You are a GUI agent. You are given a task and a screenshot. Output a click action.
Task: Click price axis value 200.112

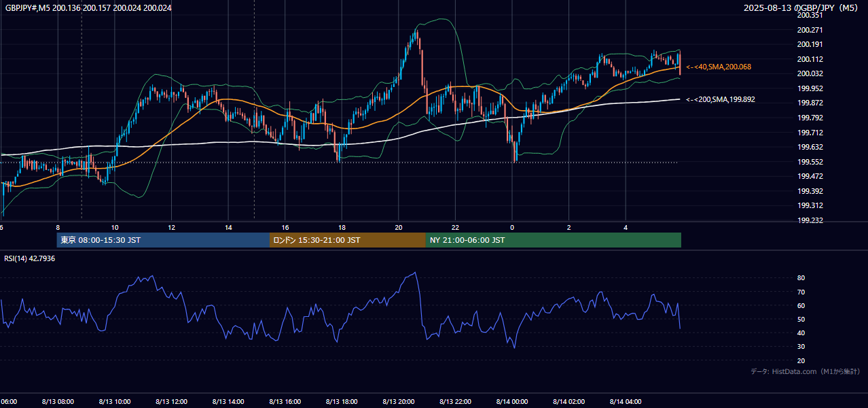pyautogui.click(x=810, y=59)
